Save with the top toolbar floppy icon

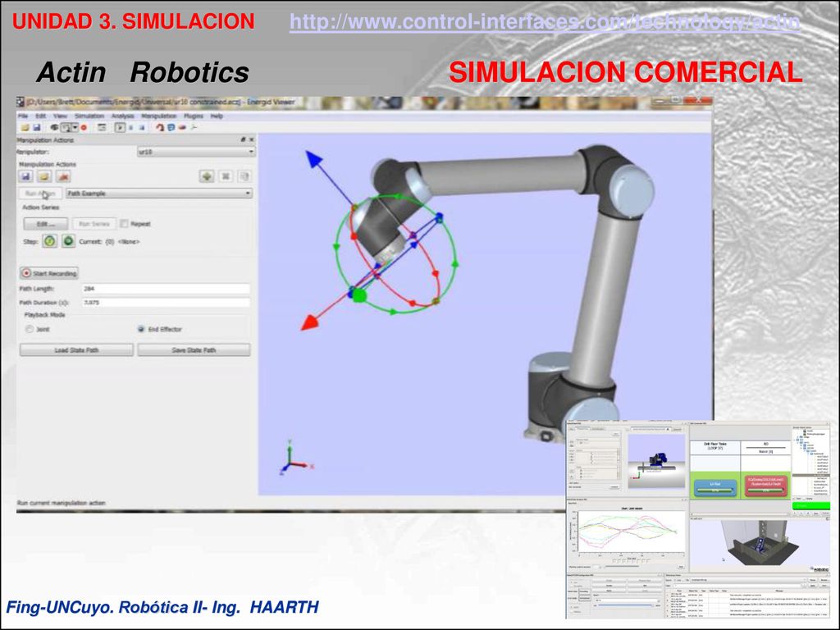pos(36,127)
